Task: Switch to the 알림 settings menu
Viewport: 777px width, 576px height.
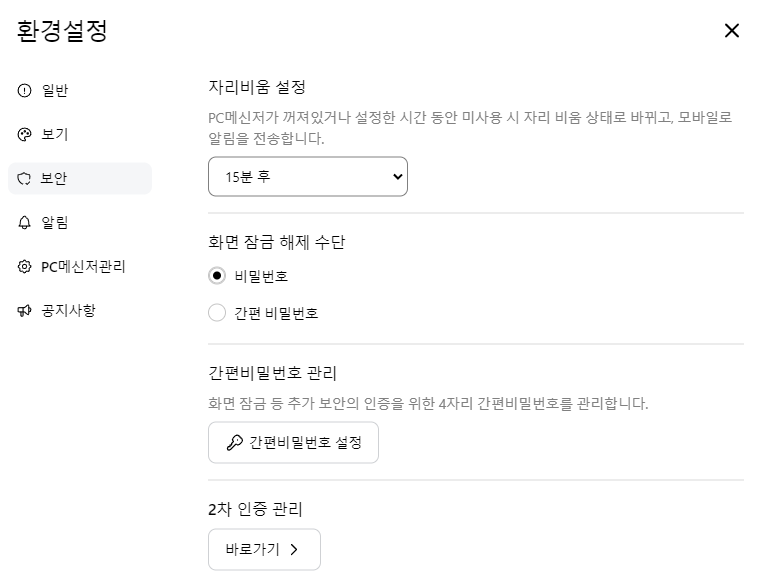Action: click(x=55, y=223)
